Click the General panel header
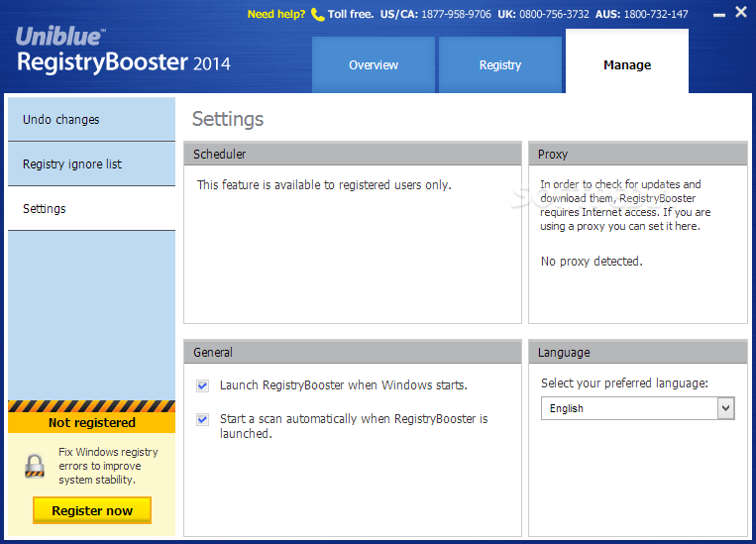Image resolution: width=756 pixels, height=544 pixels. tap(353, 353)
